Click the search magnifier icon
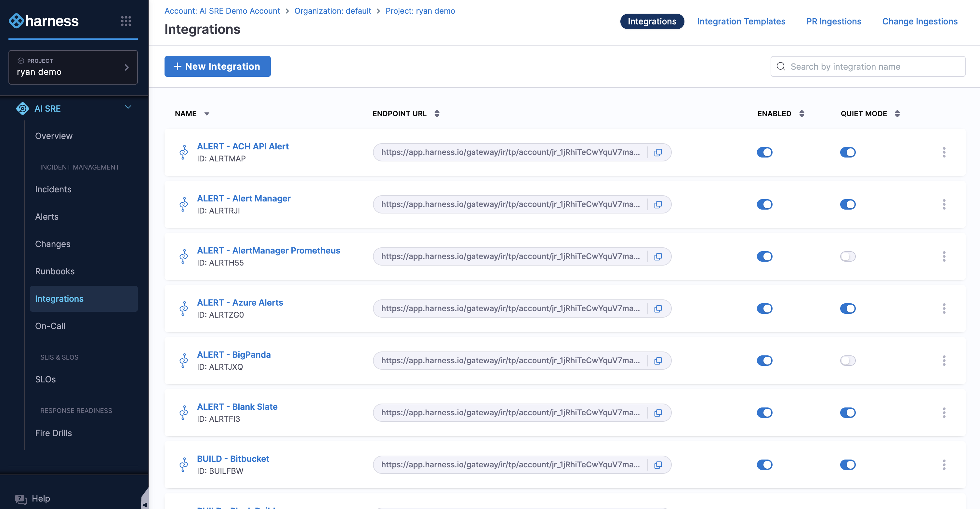Screen dimensions: 980x509 click(781, 67)
